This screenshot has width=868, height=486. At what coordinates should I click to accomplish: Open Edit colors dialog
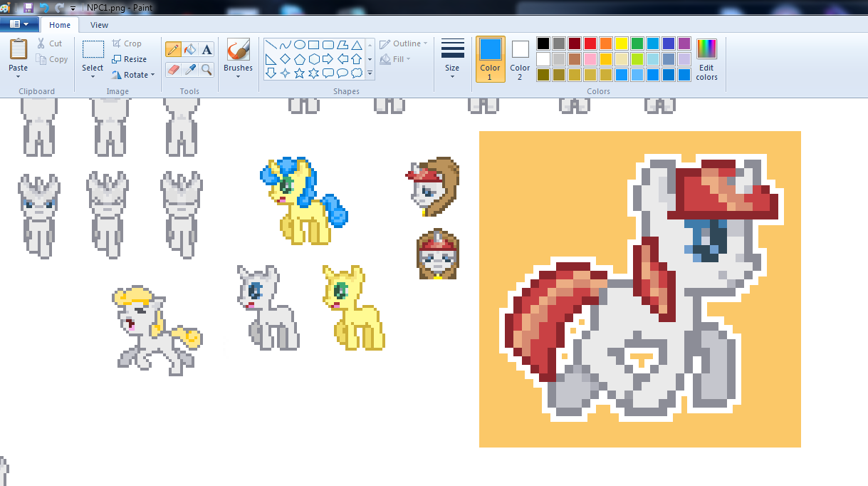[x=707, y=60]
